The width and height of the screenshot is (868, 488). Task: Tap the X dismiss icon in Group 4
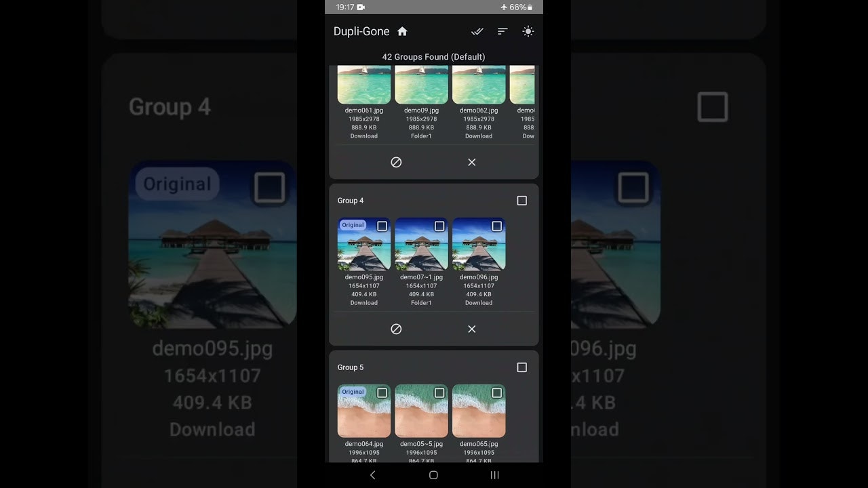pos(472,329)
